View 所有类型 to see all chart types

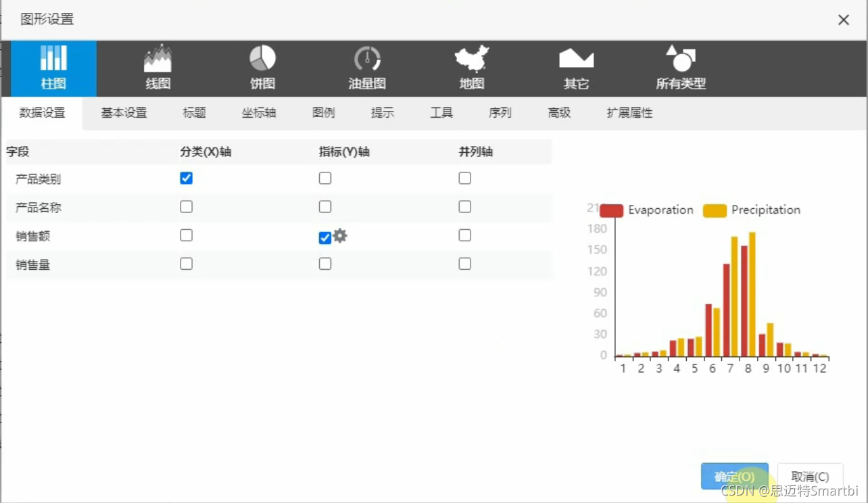680,68
